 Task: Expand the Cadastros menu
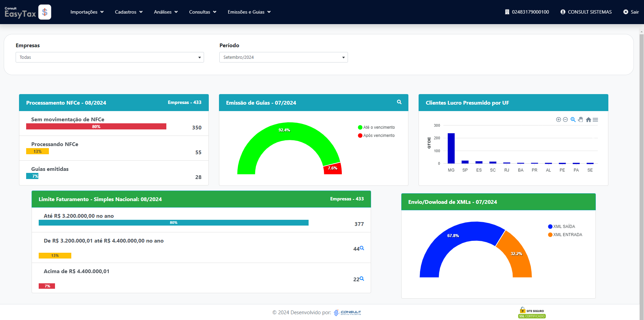point(129,12)
